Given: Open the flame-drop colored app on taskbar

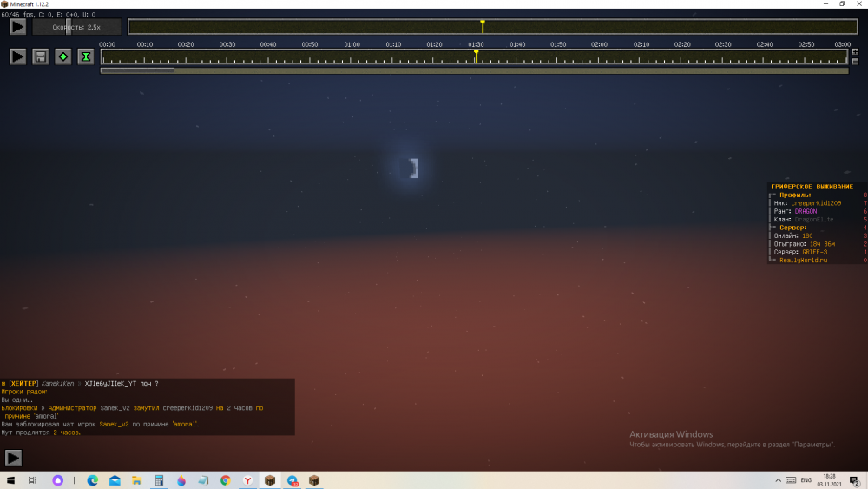Looking at the screenshot, I should pyautogui.click(x=181, y=480).
